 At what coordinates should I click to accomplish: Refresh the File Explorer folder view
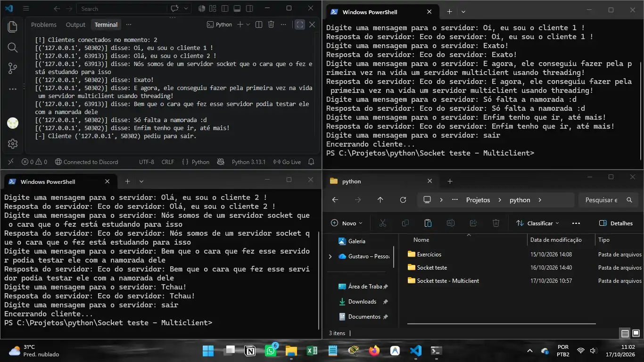tap(403, 200)
